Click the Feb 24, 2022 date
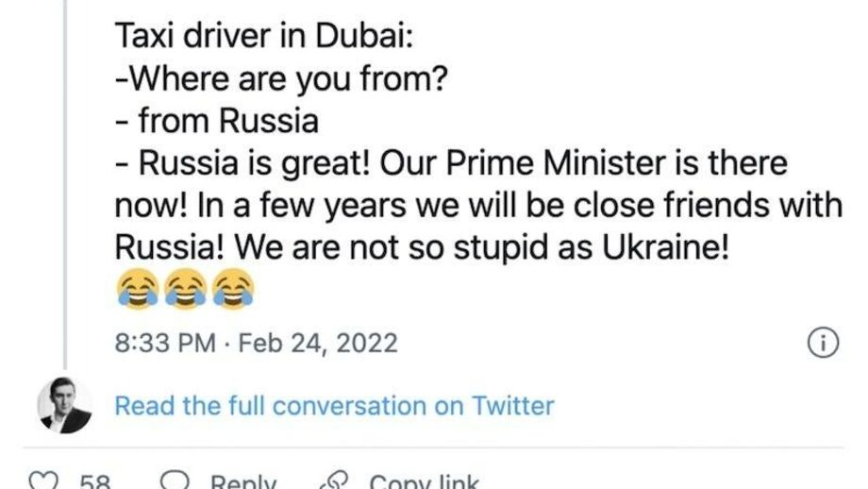 click(318, 343)
